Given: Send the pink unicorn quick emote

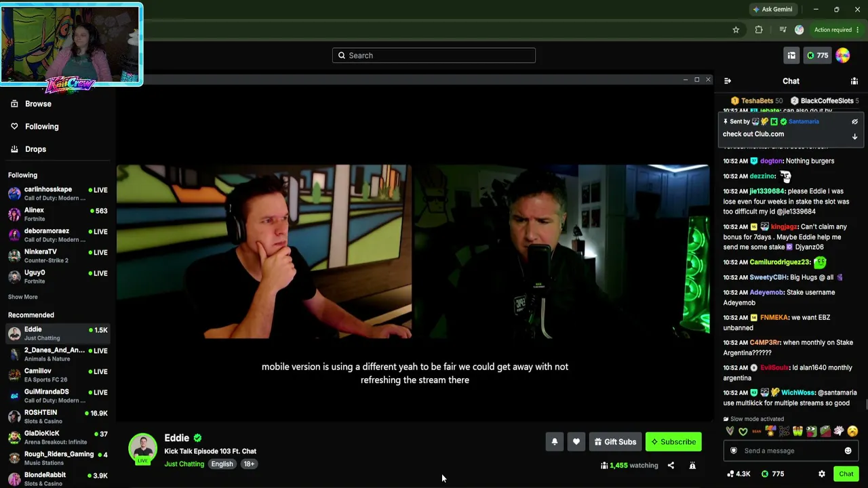Looking at the screenshot, I should (x=839, y=431).
